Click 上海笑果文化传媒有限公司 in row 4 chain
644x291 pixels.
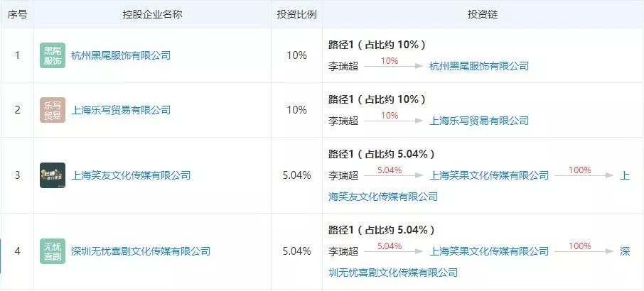(489, 251)
